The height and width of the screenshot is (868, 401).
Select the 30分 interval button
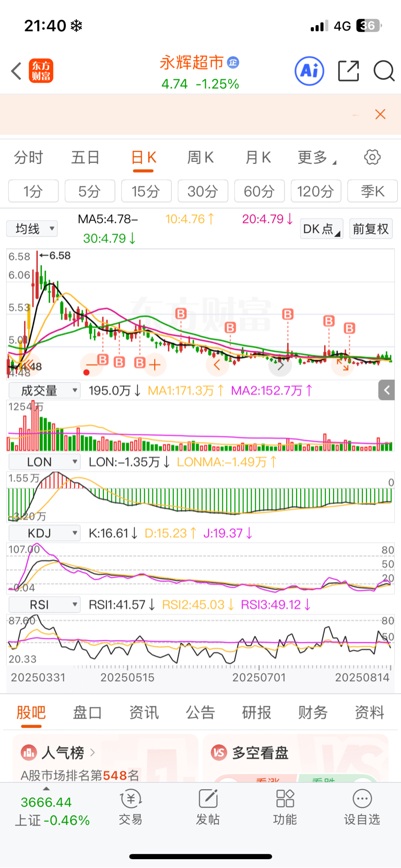coord(203,191)
